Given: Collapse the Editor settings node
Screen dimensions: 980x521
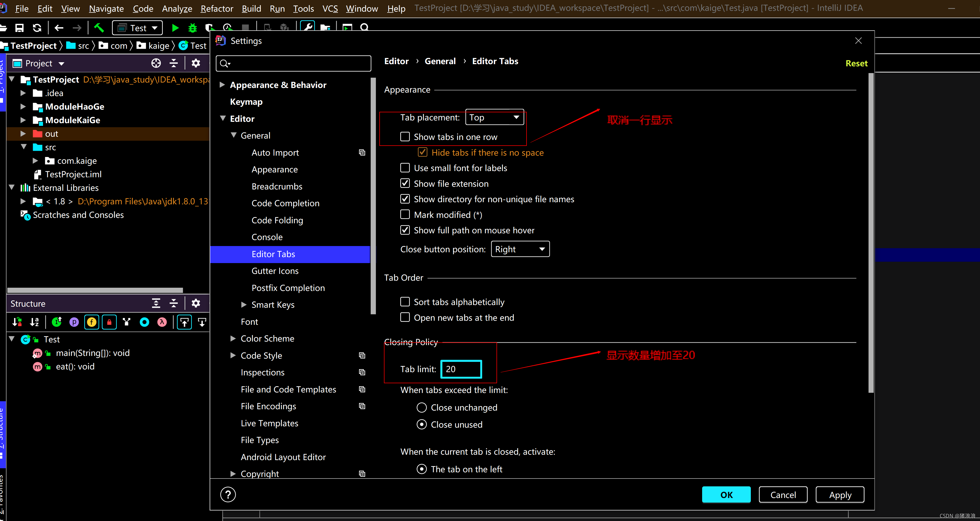Looking at the screenshot, I should click(223, 118).
